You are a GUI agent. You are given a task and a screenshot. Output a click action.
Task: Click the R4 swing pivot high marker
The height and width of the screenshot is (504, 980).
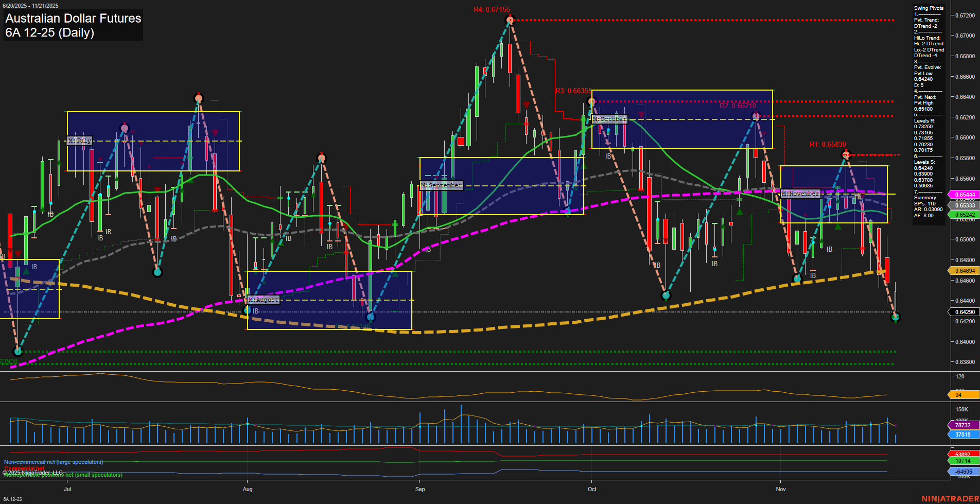[x=510, y=20]
